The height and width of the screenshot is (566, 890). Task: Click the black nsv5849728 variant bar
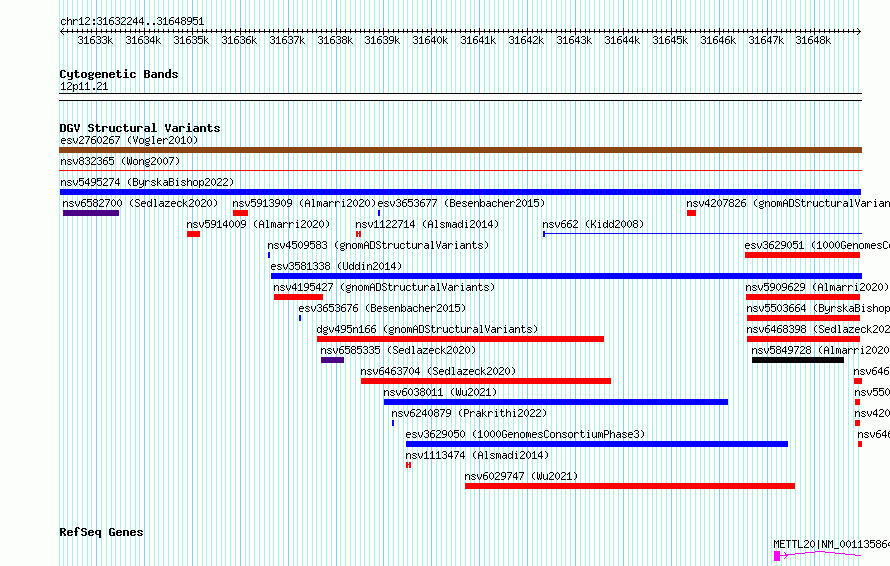click(x=797, y=360)
